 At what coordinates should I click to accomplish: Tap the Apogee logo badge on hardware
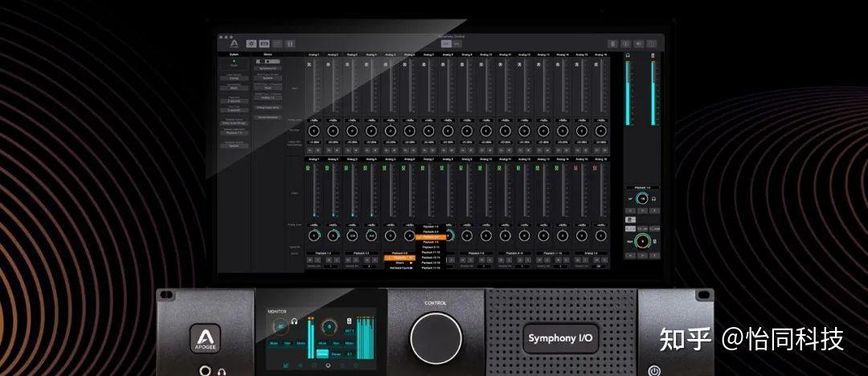(x=205, y=338)
